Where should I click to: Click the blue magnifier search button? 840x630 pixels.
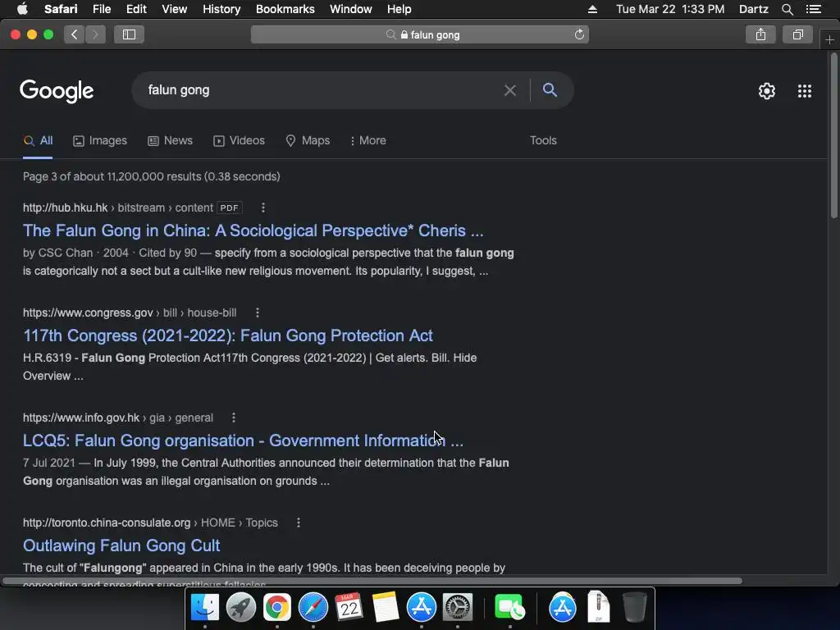pyautogui.click(x=550, y=90)
